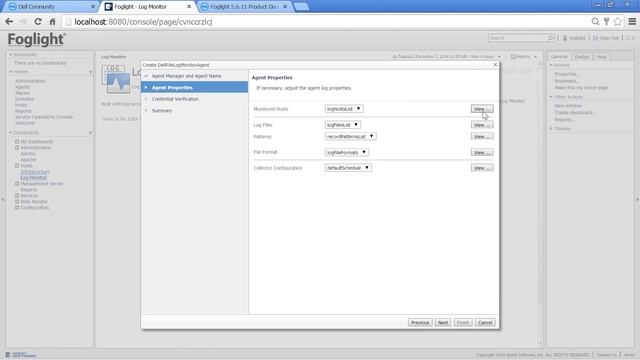Click View button for Monitored Hosts
Viewport: 640px width, 360px height.
(482, 109)
